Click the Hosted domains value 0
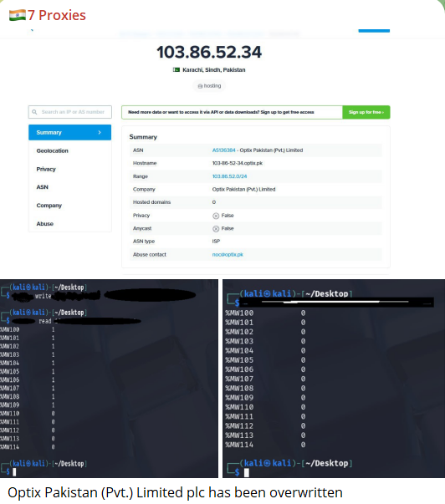 (x=214, y=202)
